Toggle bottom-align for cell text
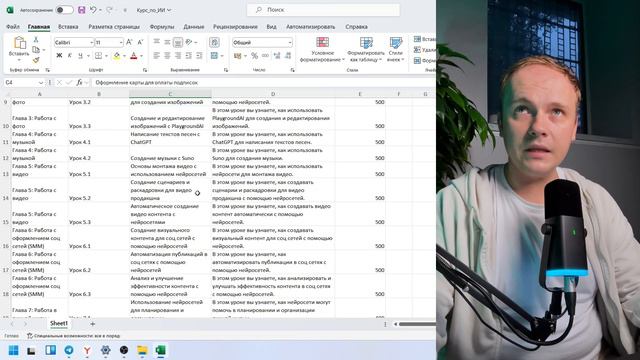The width and height of the screenshot is (640, 360). (178, 42)
